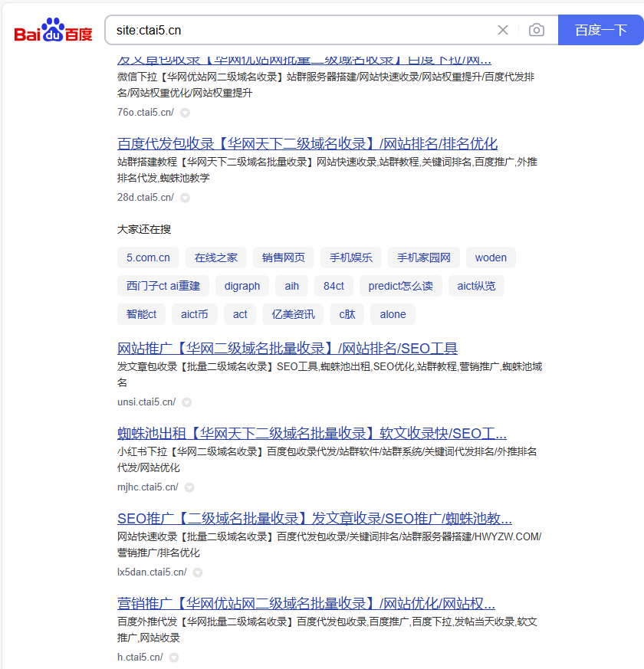Click the 28d.ctai5.cn/ URL text
This screenshot has height=669, width=644.
146,197
